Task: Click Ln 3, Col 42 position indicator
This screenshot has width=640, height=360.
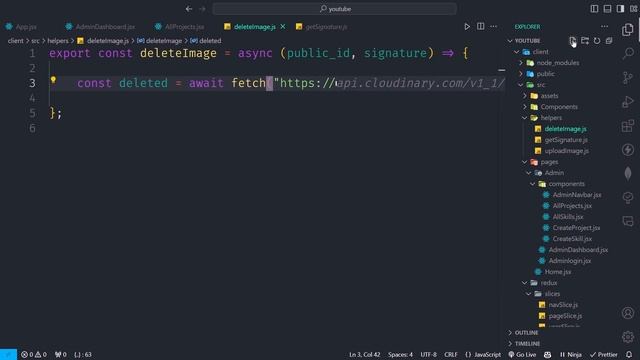Action: coord(364,354)
